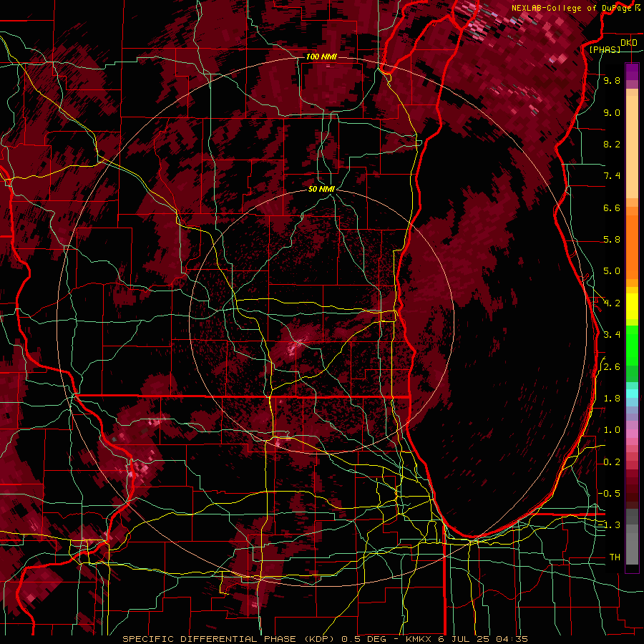Click the DKD label above the color scale
The width and height of the screenshot is (644, 644).
point(628,43)
